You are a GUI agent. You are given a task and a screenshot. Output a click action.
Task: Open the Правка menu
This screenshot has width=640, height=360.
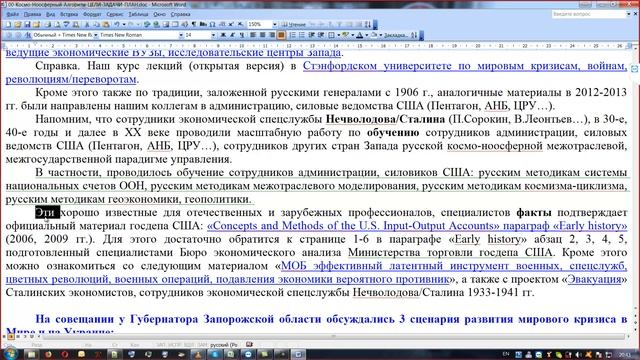pos(32,14)
